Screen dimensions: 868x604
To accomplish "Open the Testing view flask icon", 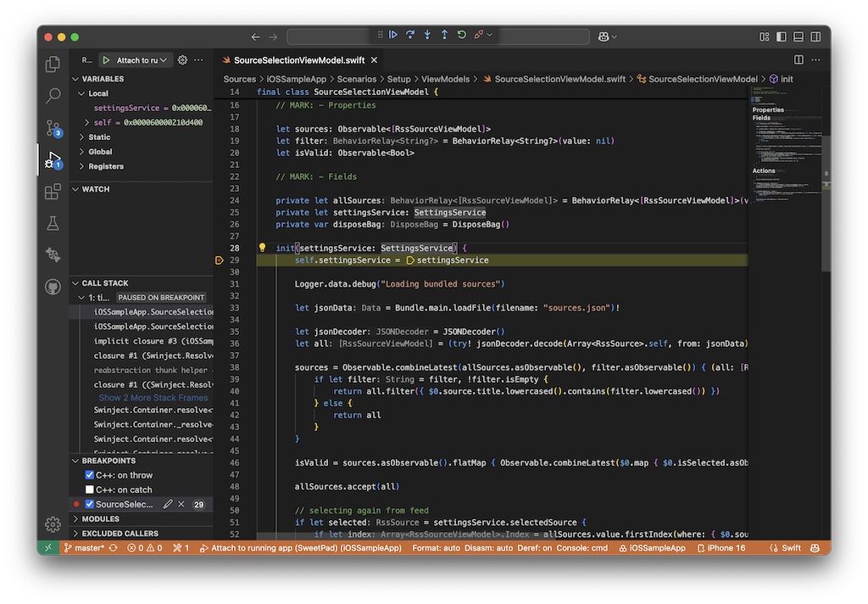I will coord(53,222).
